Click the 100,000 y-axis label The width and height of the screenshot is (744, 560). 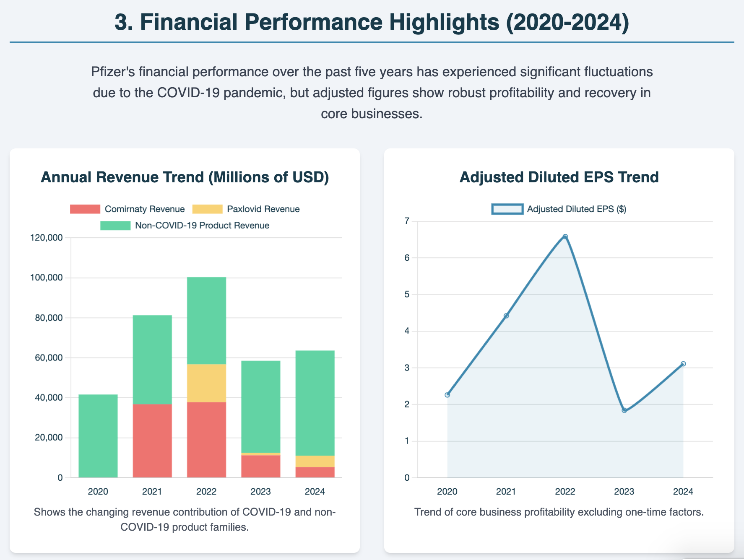coord(47,277)
